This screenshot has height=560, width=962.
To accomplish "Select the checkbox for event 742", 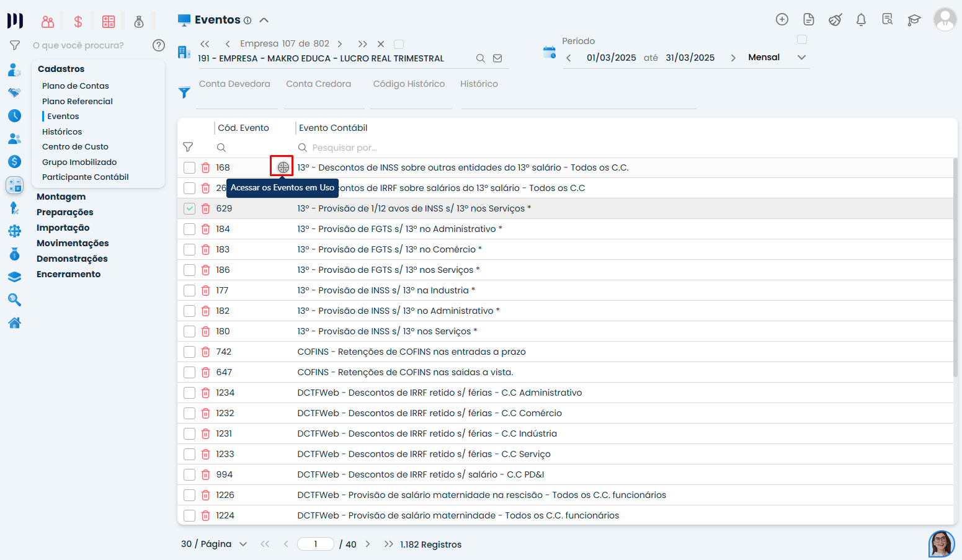I will coord(190,352).
